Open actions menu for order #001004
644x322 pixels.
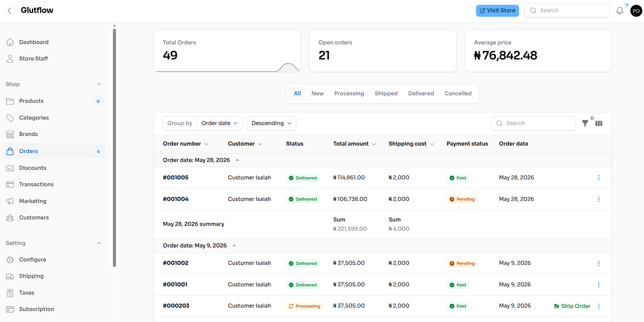point(599,199)
